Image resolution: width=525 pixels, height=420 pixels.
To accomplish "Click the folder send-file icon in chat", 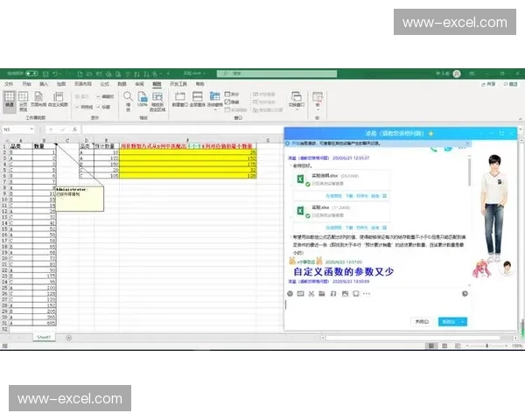I will 322,294.
